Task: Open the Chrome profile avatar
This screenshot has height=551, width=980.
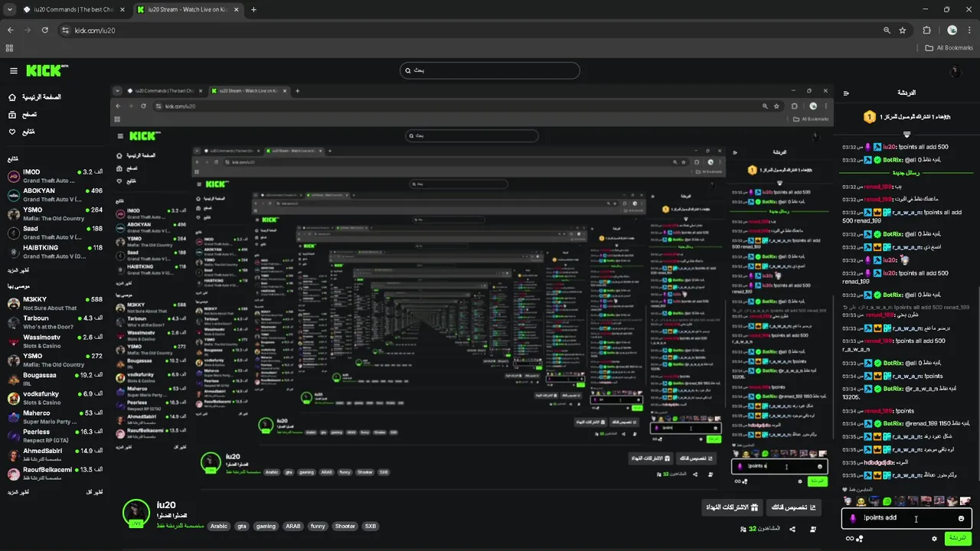Action: [952, 31]
